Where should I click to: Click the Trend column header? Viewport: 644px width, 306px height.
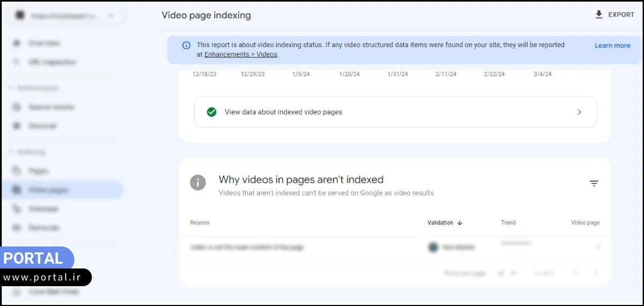point(508,222)
